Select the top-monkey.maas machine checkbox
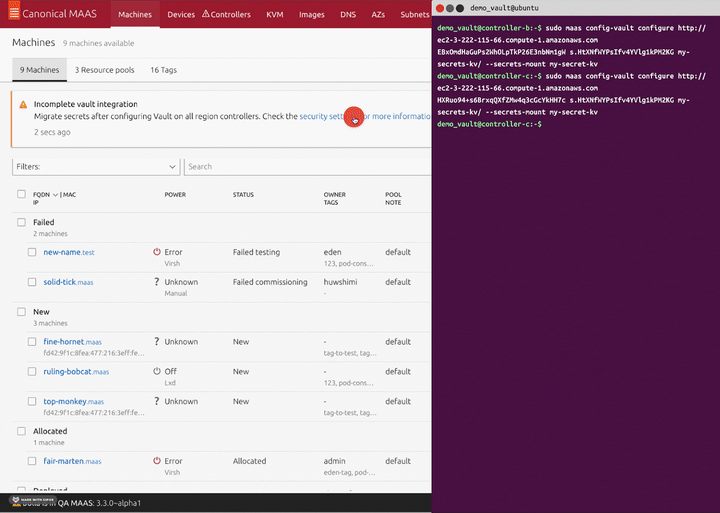 32,401
